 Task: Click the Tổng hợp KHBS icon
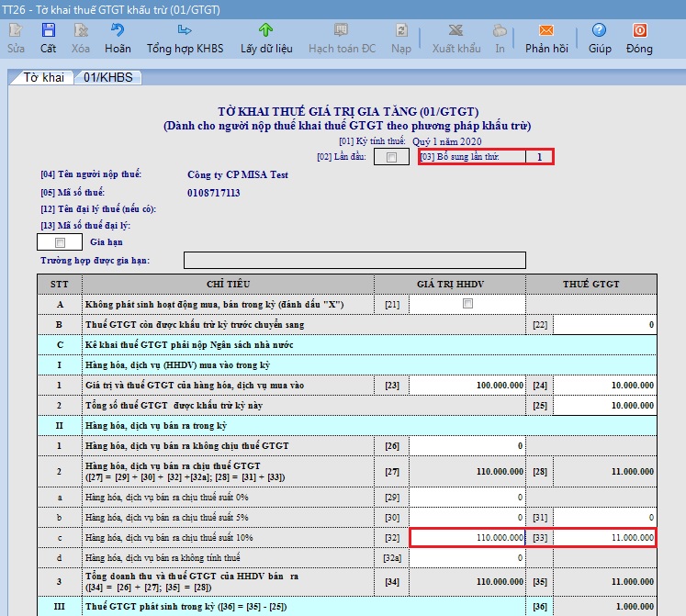pyautogui.click(x=185, y=30)
